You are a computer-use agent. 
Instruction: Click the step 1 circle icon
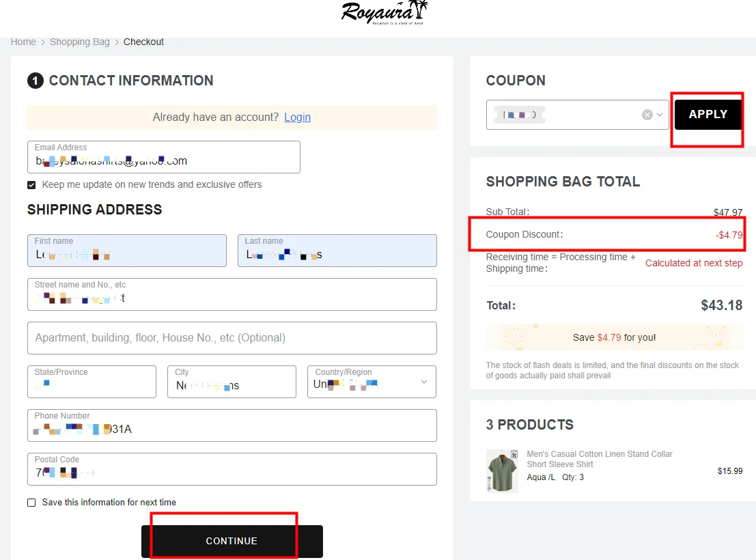[x=35, y=81]
